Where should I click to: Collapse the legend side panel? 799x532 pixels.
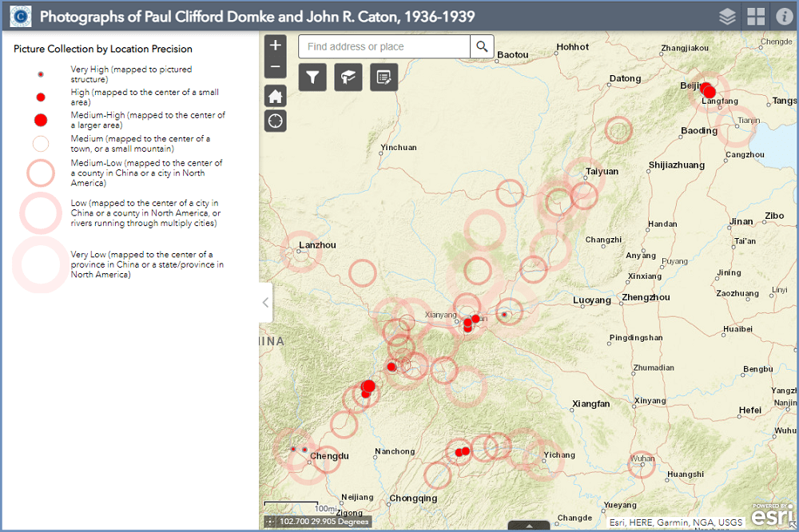pyautogui.click(x=265, y=303)
